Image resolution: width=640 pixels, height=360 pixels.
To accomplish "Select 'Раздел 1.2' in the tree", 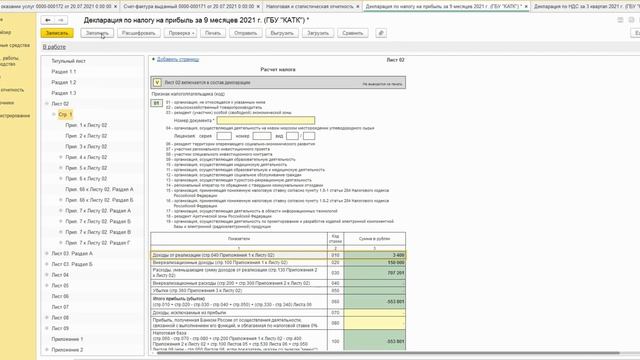I will click(64, 82).
